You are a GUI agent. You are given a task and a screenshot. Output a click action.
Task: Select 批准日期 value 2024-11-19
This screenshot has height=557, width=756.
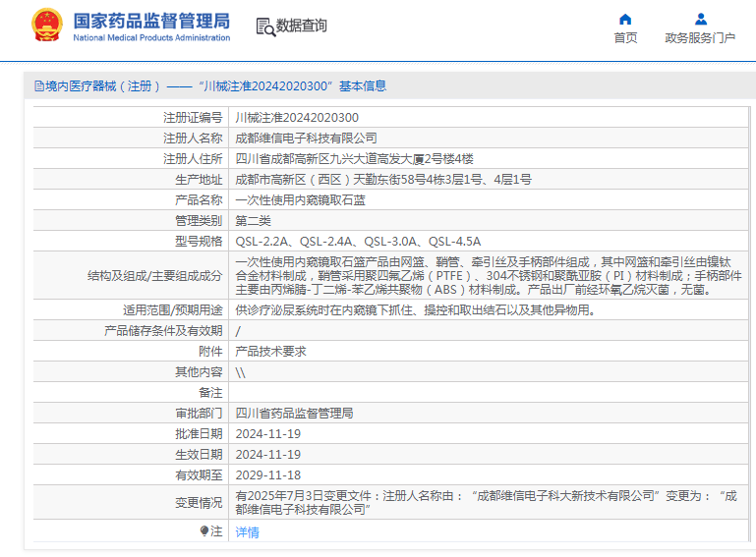point(268,434)
